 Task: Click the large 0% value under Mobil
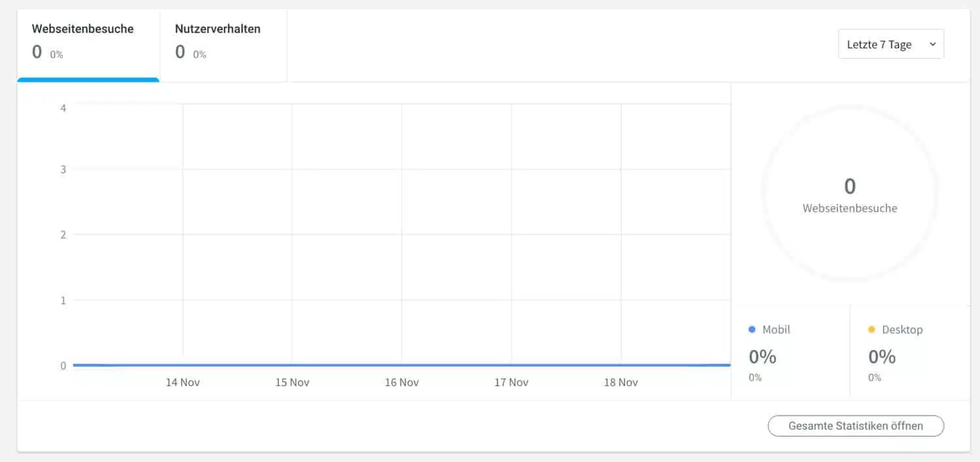[x=762, y=357]
